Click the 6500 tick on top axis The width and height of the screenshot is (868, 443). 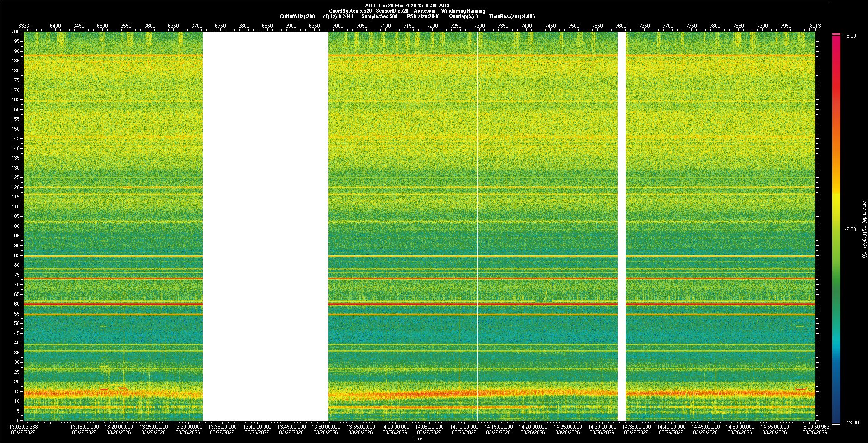[x=102, y=26]
